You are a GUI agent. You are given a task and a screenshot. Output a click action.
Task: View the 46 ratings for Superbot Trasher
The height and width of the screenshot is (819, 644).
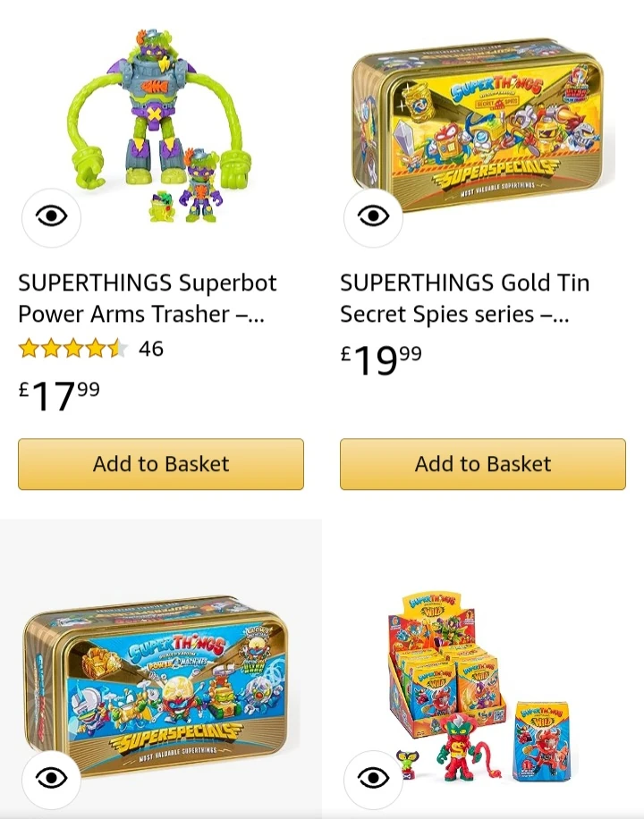coord(151,349)
